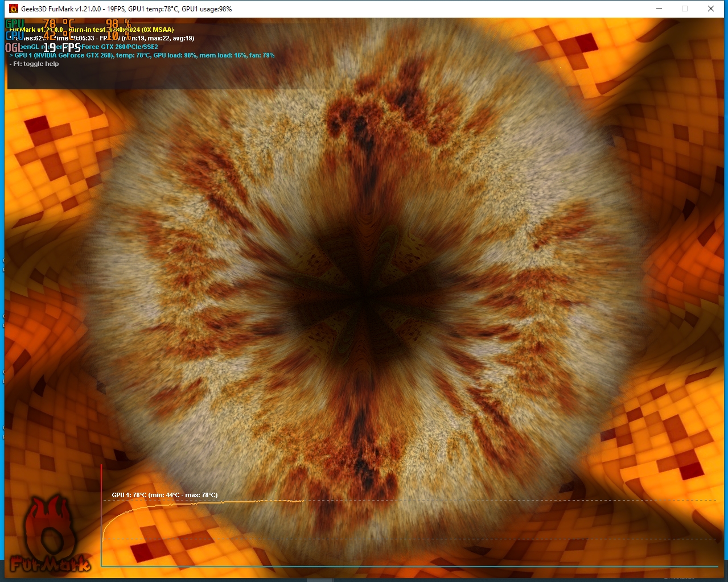
Task: Click the "F1: toggle help" text line
Action: pyautogui.click(x=34, y=64)
